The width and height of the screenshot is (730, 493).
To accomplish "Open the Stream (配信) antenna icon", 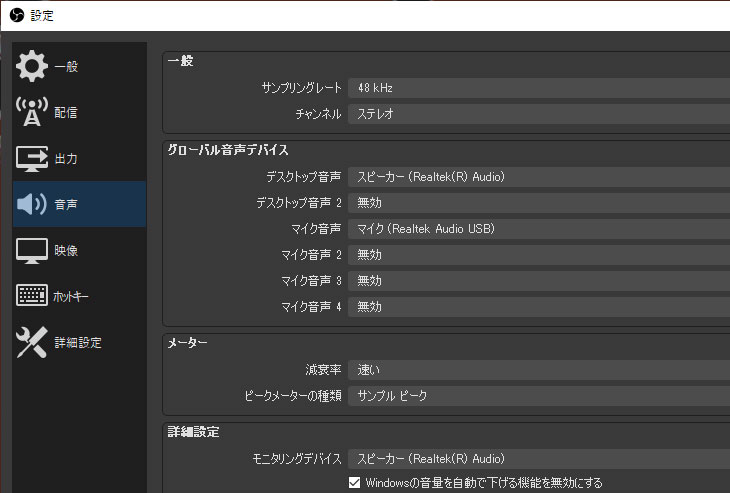I will [x=32, y=112].
